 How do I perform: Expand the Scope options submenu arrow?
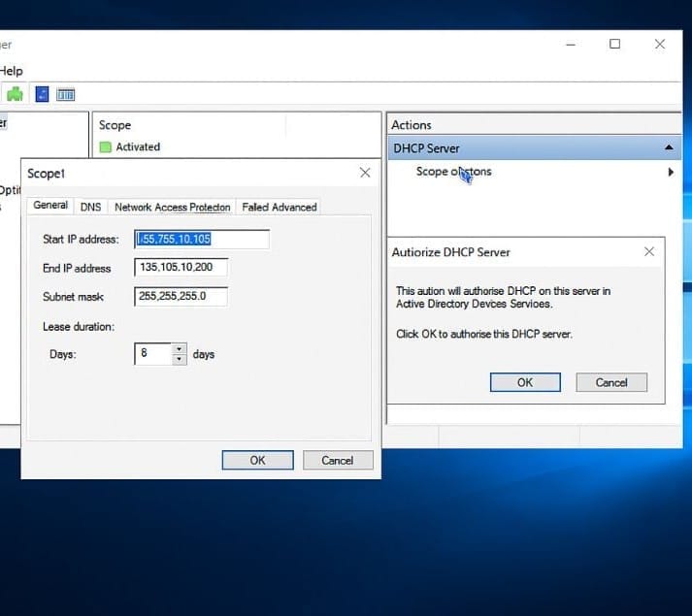tap(671, 173)
